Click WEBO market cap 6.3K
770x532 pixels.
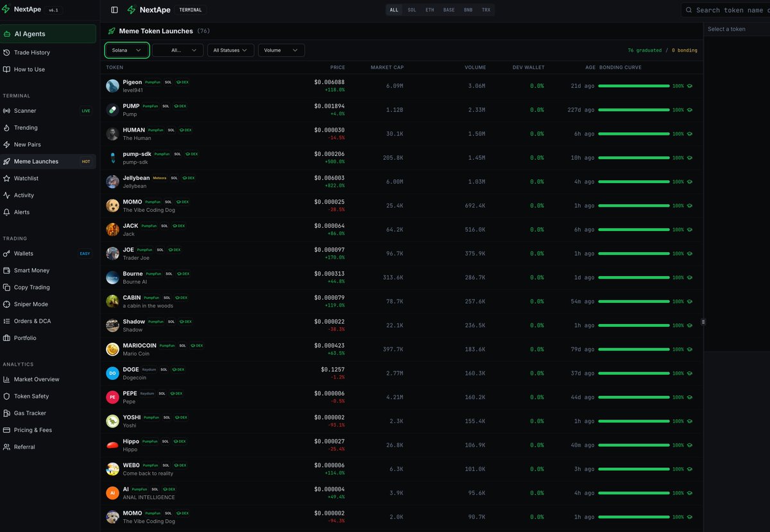point(397,469)
